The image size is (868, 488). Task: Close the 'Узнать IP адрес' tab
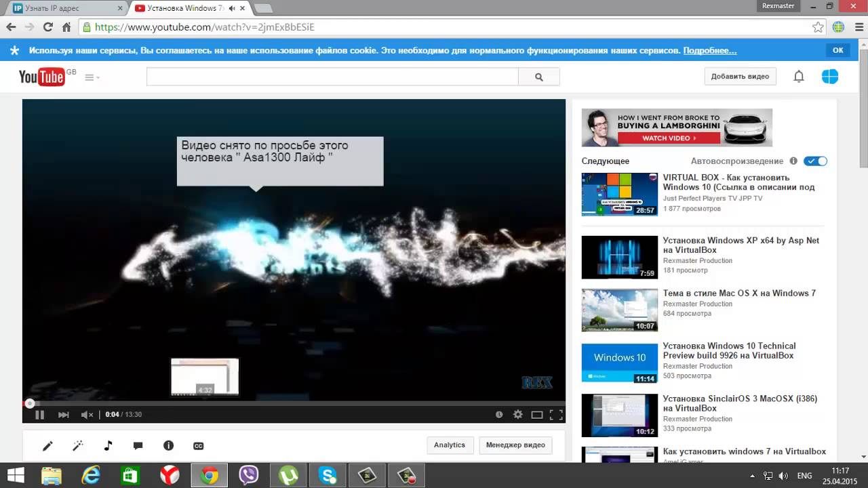click(119, 8)
